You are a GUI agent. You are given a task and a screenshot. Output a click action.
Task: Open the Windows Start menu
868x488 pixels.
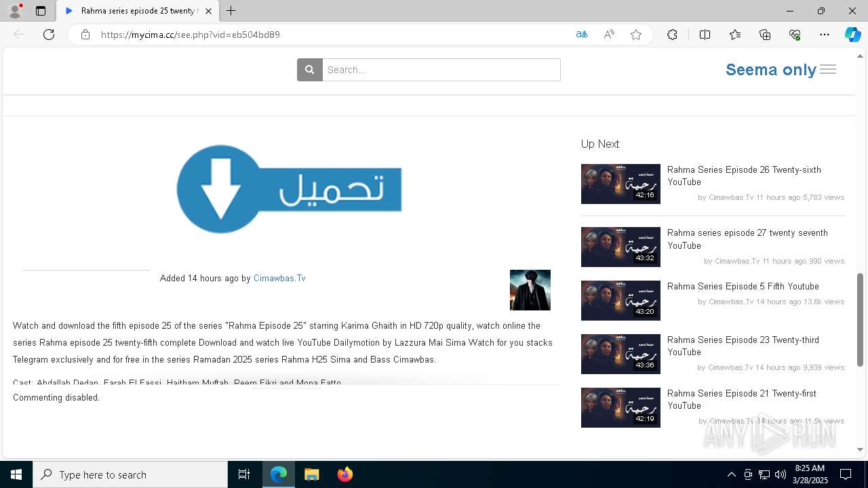[16, 474]
